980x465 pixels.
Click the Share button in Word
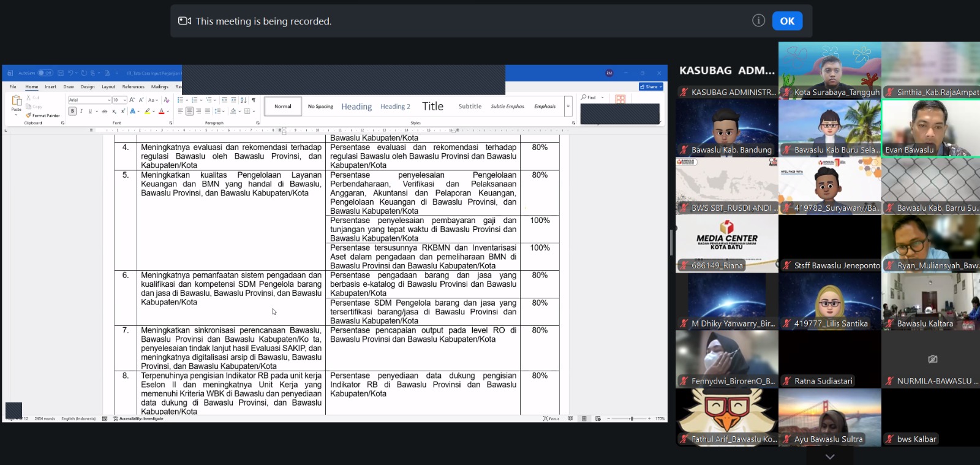[650, 87]
